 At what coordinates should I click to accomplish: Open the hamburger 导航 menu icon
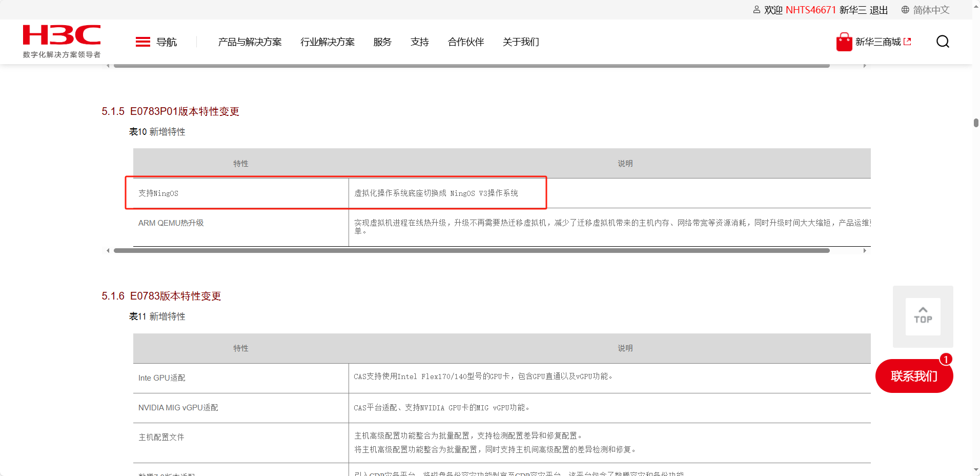pos(143,42)
